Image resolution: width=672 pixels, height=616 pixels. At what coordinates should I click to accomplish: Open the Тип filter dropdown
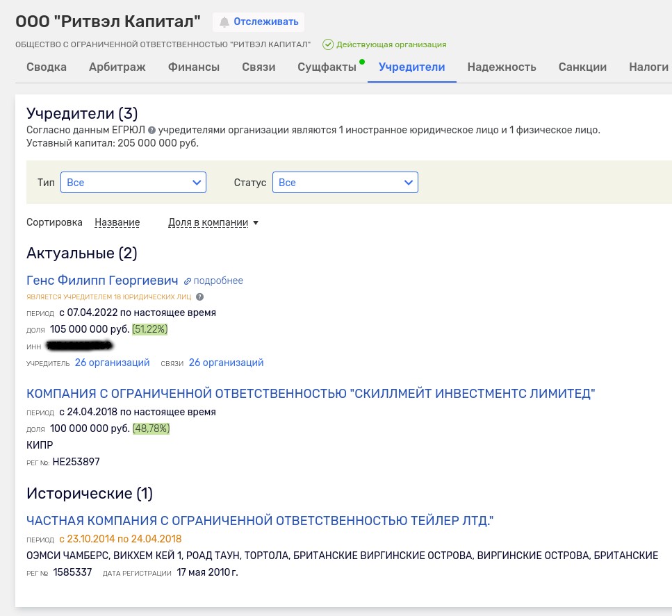point(133,182)
